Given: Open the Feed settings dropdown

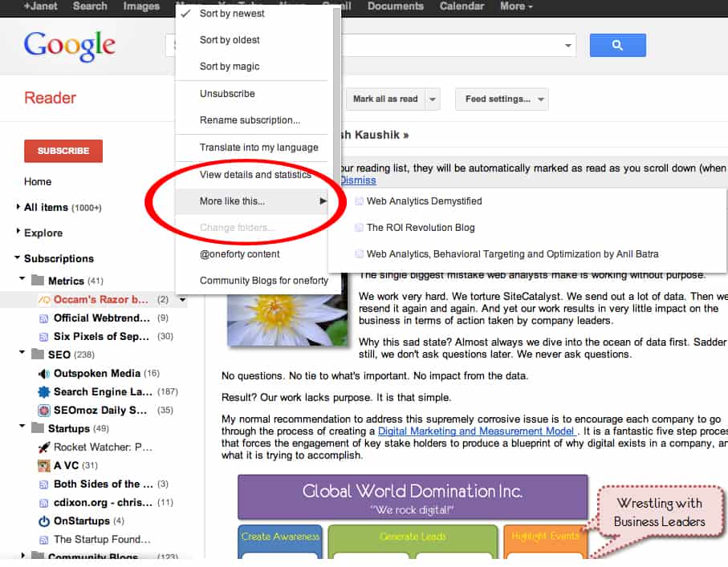Looking at the screenshot, I should point(502,99).
